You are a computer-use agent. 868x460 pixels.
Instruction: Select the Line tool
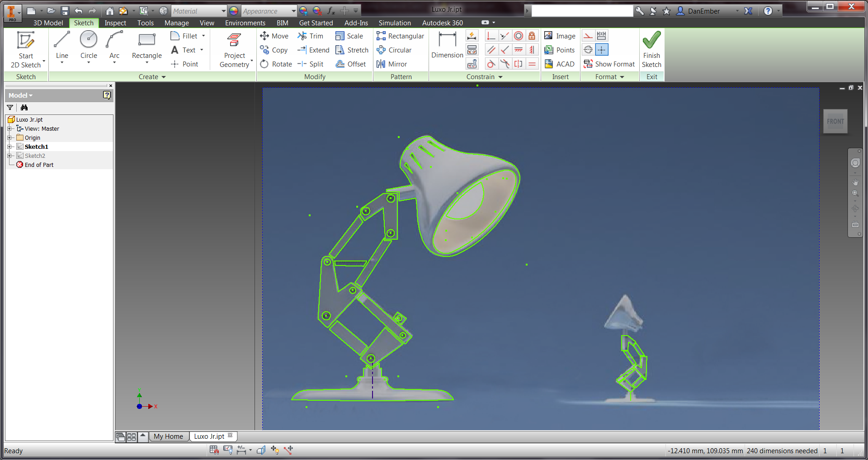tap(62, 45)
